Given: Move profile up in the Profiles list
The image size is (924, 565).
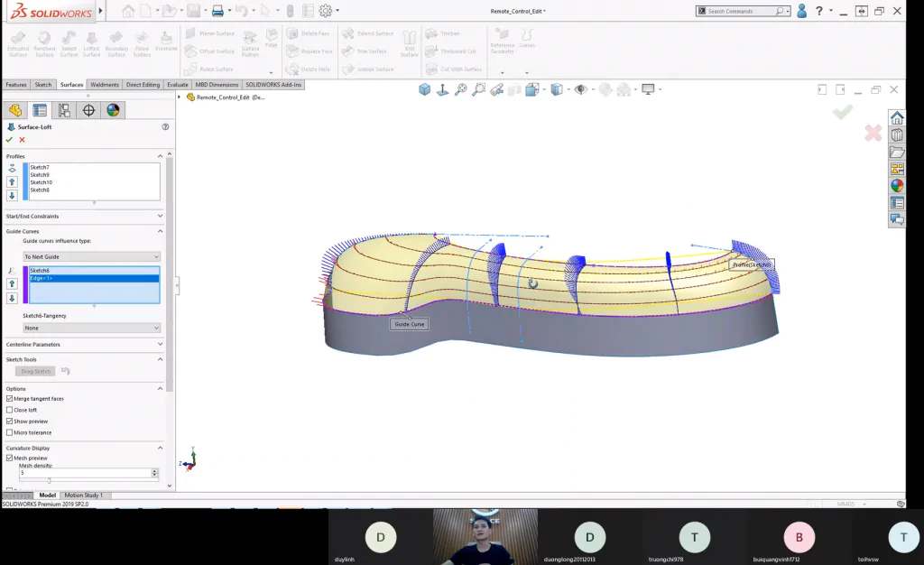Looking at the screenshot, I should point(12,182).
